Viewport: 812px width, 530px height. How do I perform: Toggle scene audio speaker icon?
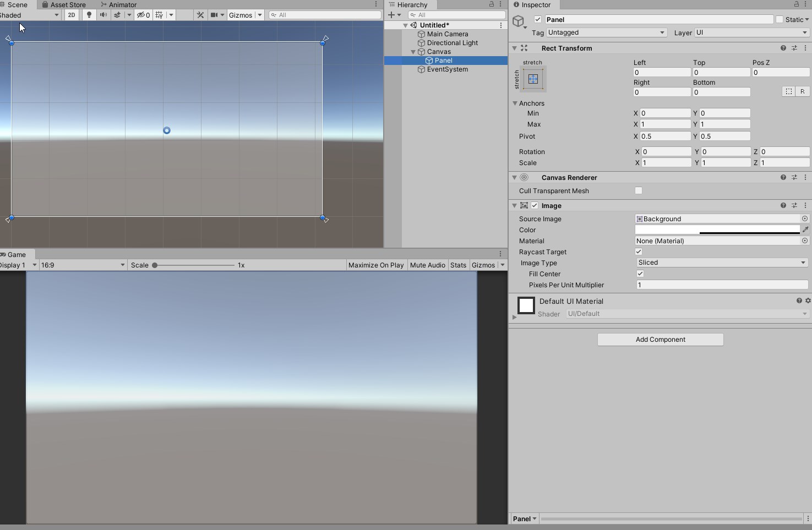coord(103,15)
